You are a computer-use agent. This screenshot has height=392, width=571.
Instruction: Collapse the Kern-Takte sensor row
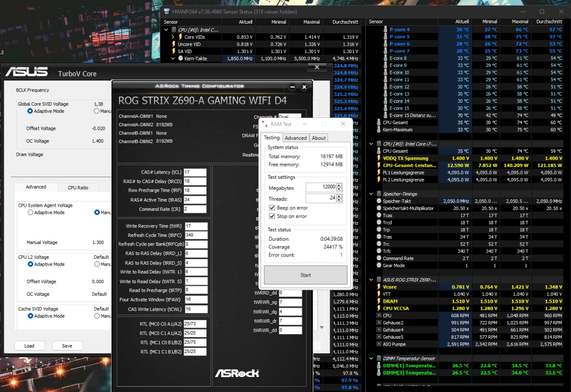pos(173,58)
